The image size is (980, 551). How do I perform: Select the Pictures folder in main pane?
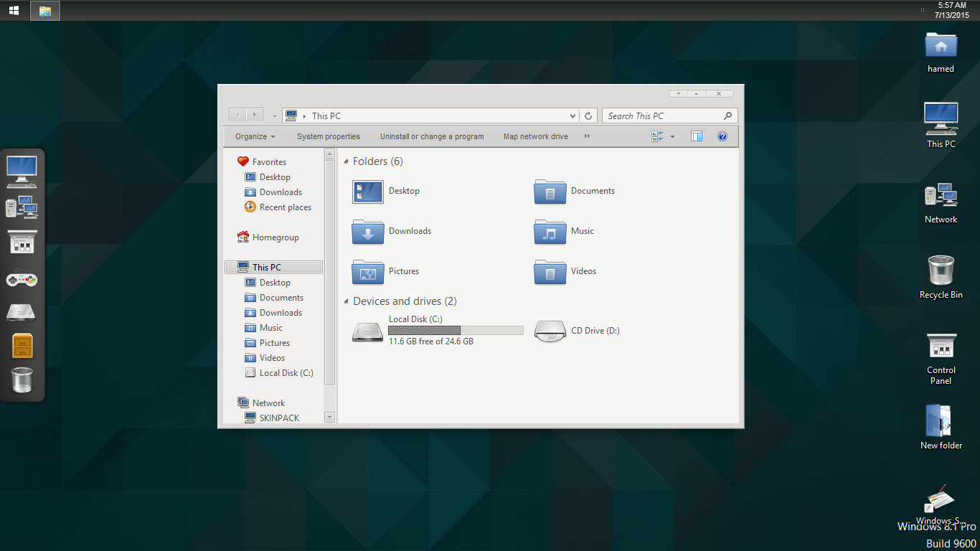(368, 272)
